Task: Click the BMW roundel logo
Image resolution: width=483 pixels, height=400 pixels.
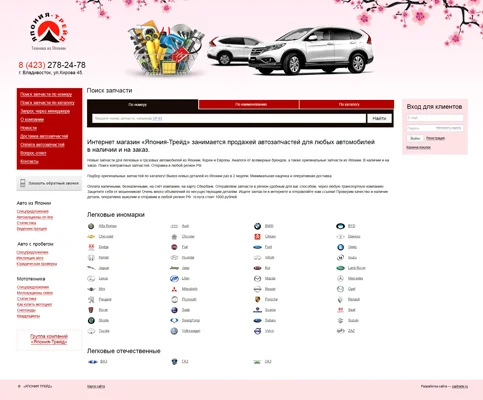Action: (x=257, y=226)
